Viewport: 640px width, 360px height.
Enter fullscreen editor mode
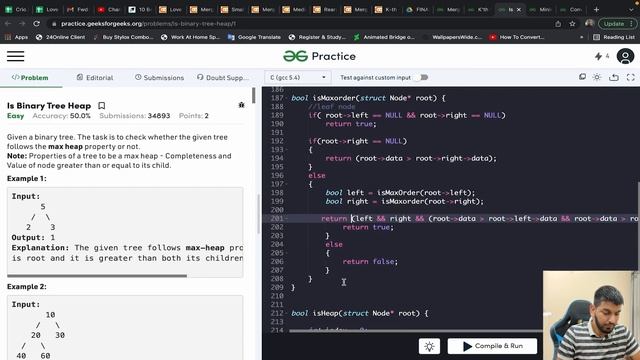pos(631,77)
